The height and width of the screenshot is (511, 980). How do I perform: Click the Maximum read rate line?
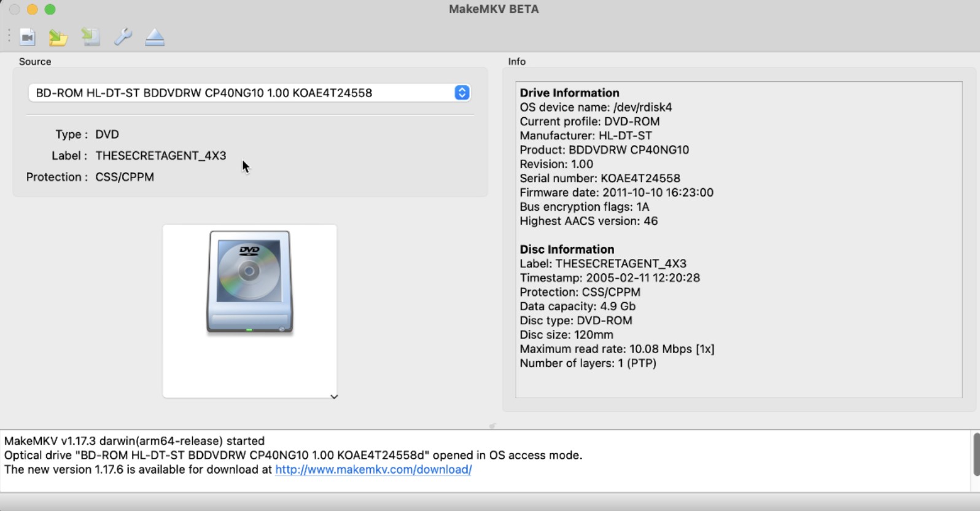[617, 349]
